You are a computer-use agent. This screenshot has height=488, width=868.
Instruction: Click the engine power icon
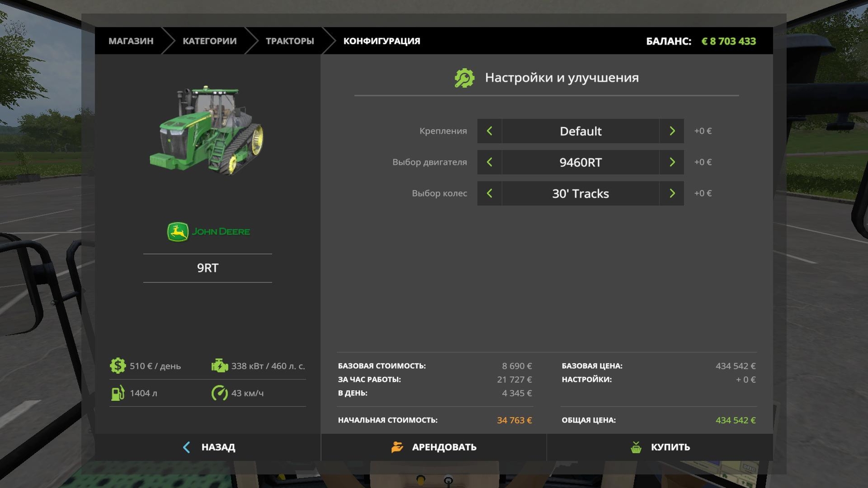219,366
